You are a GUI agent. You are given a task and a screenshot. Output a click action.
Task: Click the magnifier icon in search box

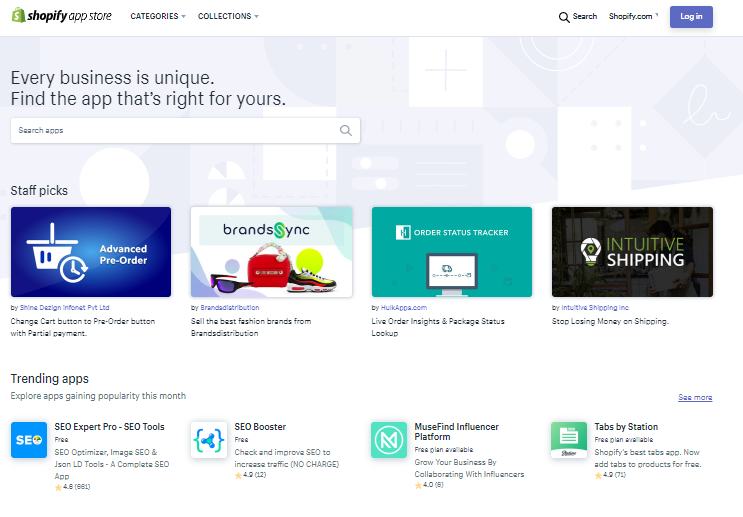[x=346, y=130]
